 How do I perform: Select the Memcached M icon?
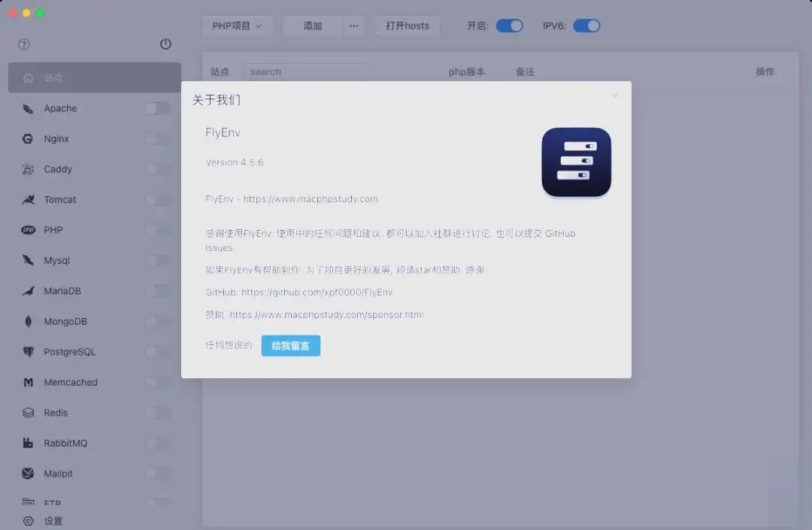pyautogui.click(x=28, y=383)
